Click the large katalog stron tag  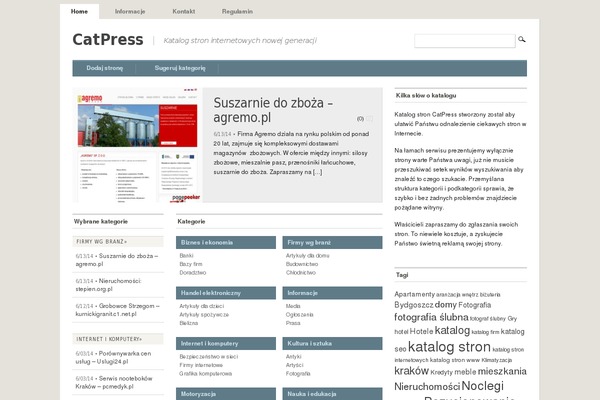449,347
